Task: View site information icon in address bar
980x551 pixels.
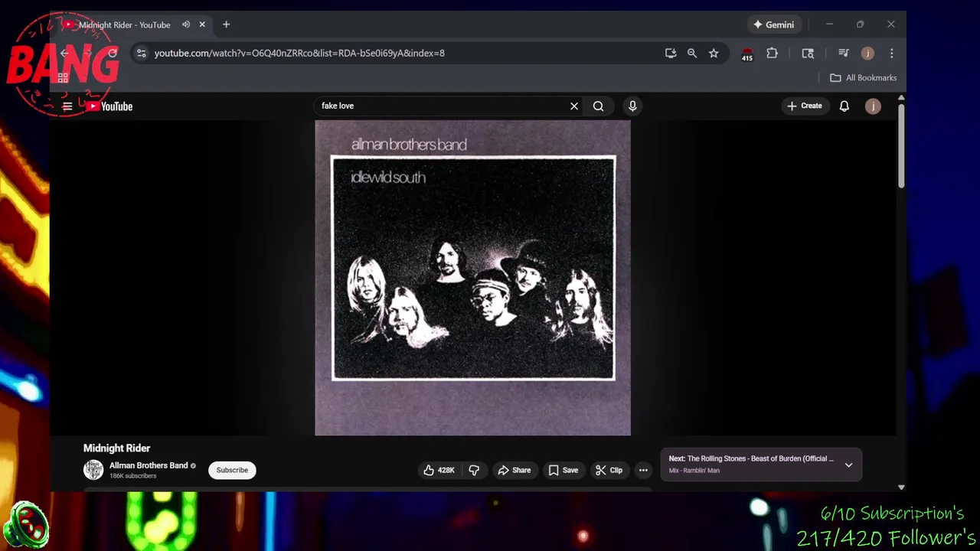Action: coord(141,53)
